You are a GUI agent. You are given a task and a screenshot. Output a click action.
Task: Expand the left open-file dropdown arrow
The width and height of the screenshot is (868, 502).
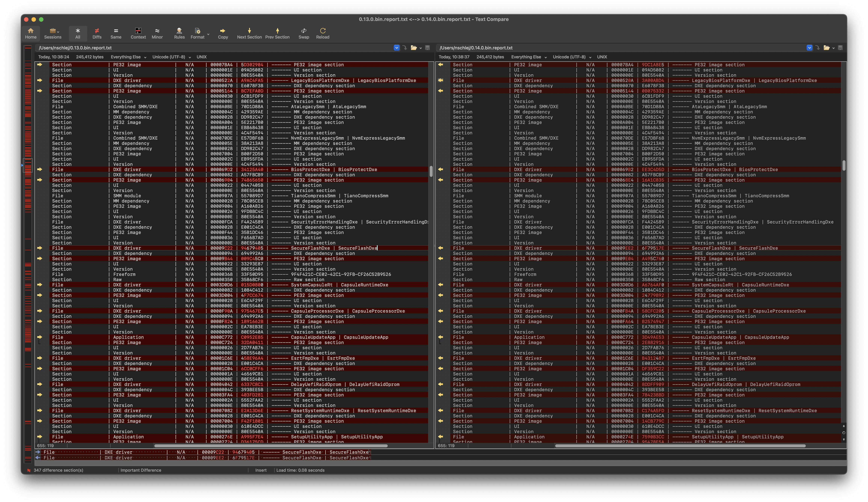[421, 48]
